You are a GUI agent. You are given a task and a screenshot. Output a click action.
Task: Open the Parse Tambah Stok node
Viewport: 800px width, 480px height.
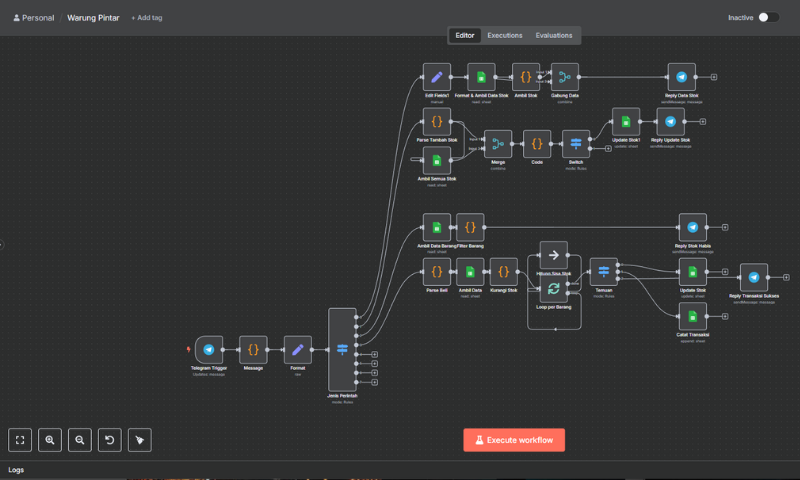pyautogui.click(x=437, y=121)
